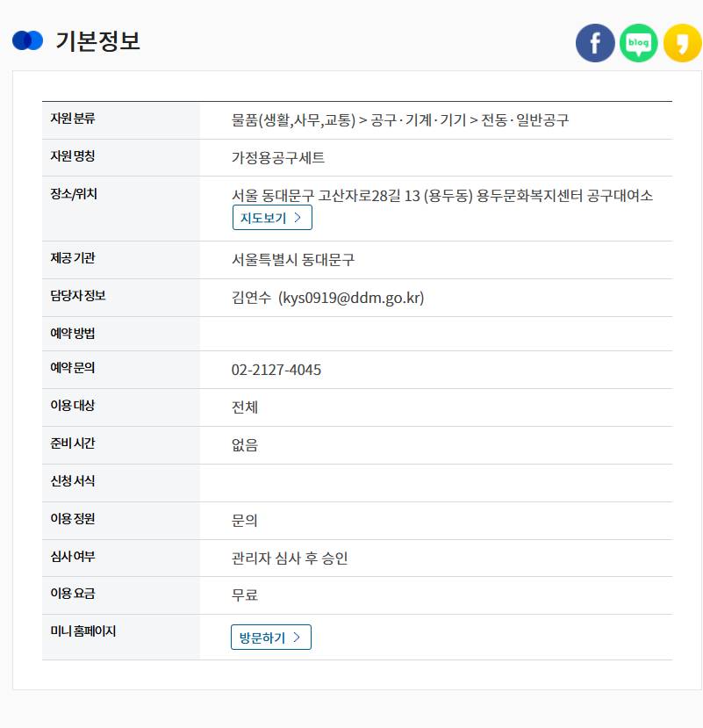Click the blue circle icon beside 기본정보

(25, 40)
